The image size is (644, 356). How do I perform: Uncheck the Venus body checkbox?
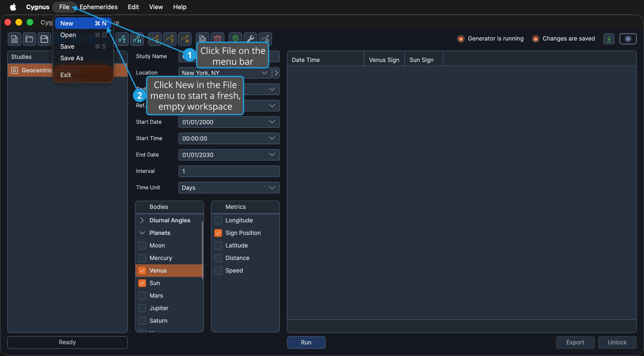coord(142,271)
